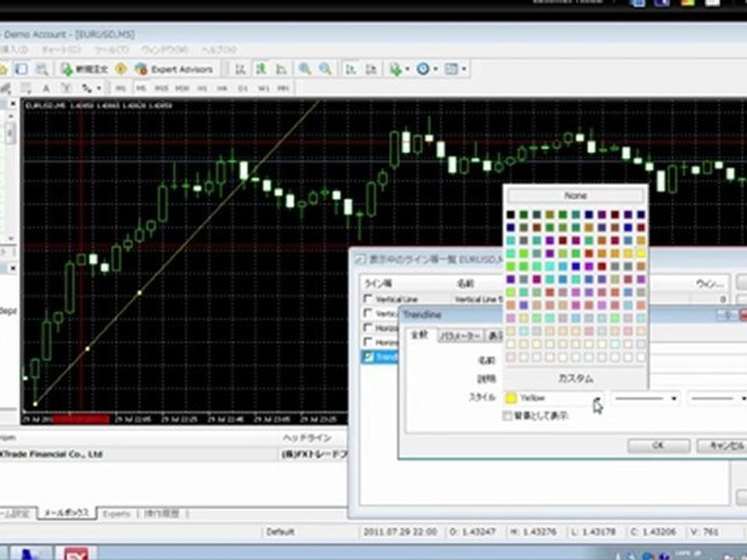
Task: Click the Default profile in status bar
Action: (280, 532)
